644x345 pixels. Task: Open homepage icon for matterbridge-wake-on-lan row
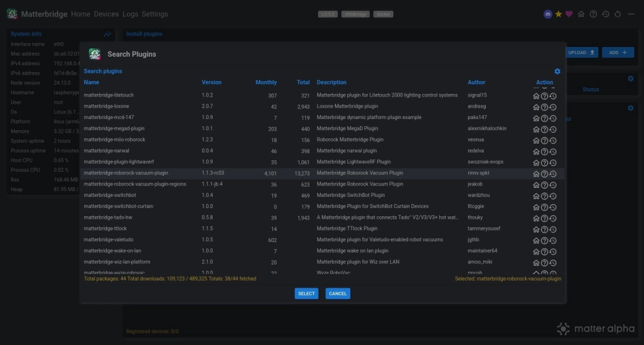(536, 252)
